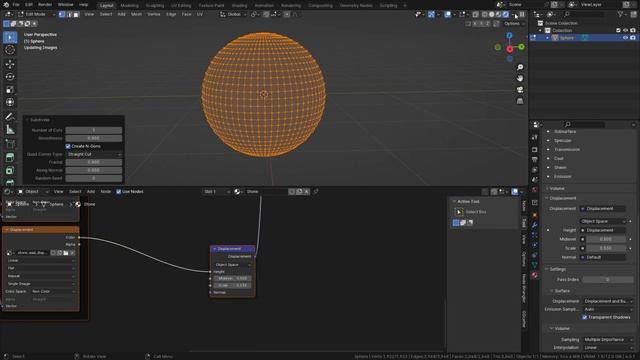Open the Displacement and Bump method dropdown
Screen dimensions: 640x360
tap(608, 301)
